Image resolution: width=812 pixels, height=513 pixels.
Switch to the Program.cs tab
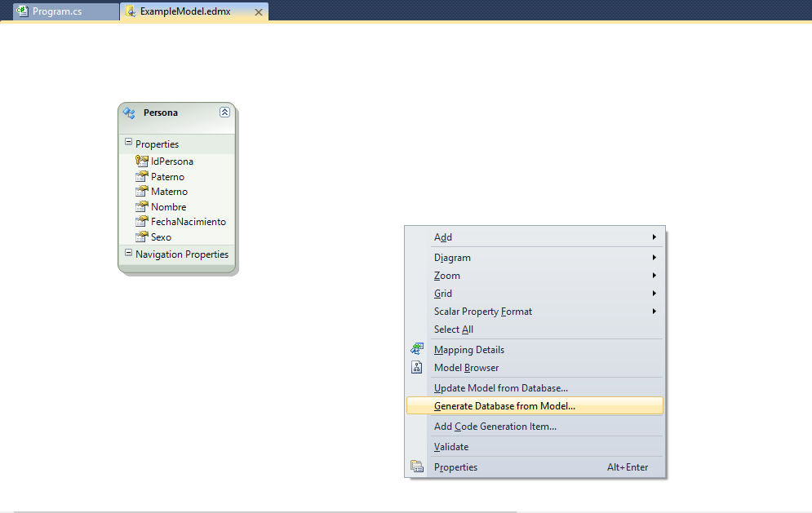pos(57,12)
